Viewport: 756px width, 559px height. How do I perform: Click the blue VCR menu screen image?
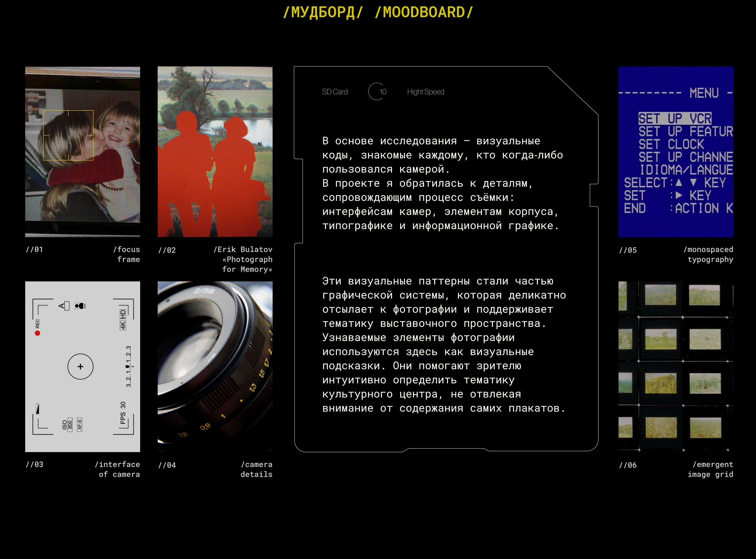pyautogui.click(x=676, y=152)
